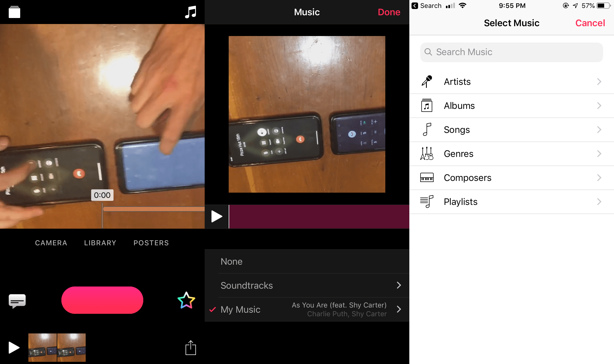This screenshot has height=364, width=614.
Task: Tap Done to confirm music selection
Action: [388, 12]
